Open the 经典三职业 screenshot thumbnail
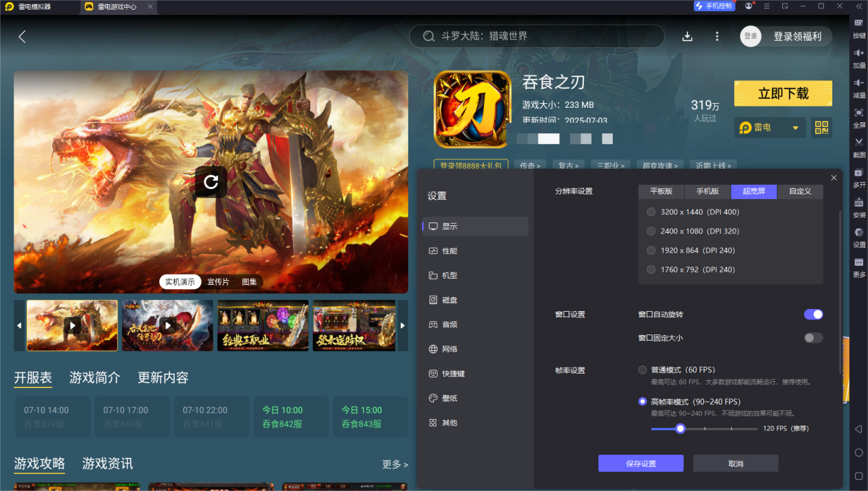868x491 pixels. tap(263, 326)
